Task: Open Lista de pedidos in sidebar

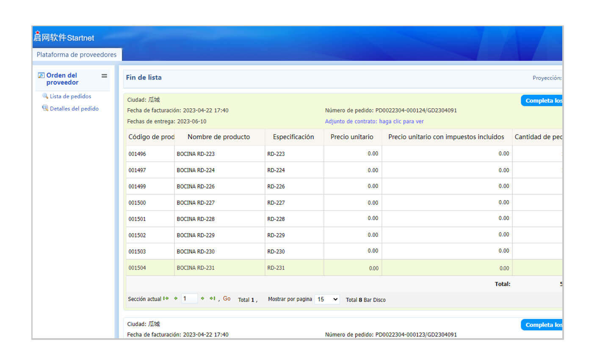Action: 70,97
